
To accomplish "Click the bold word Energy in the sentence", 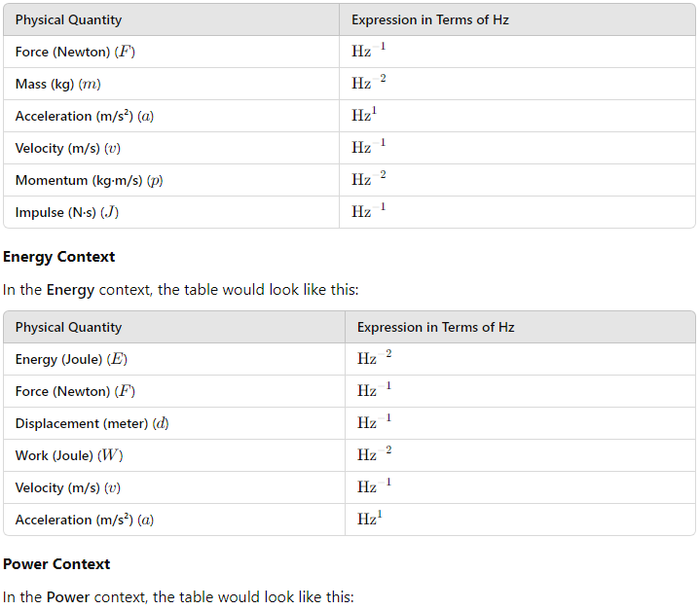I will (70, 290).
